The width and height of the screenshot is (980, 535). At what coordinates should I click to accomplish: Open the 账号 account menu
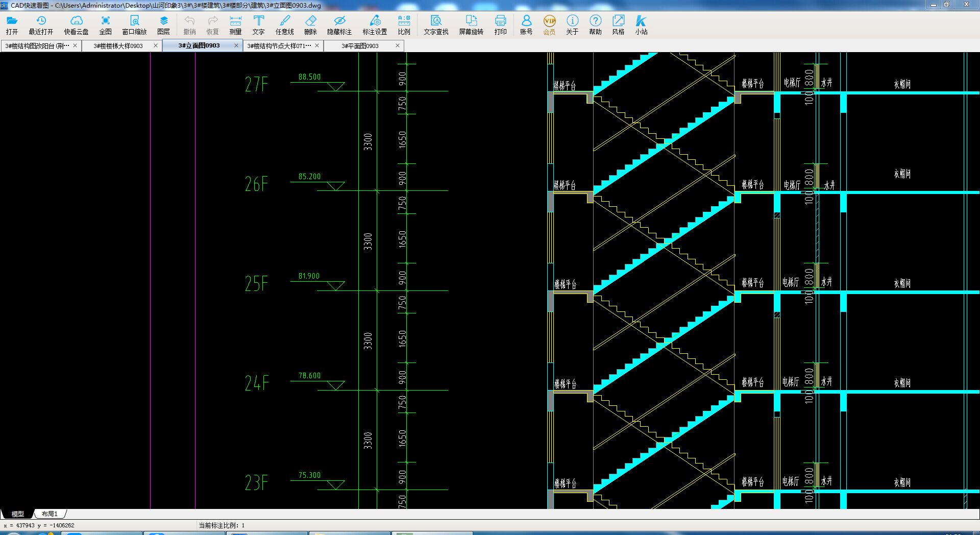pyautogui.click(x=526, y=25)
